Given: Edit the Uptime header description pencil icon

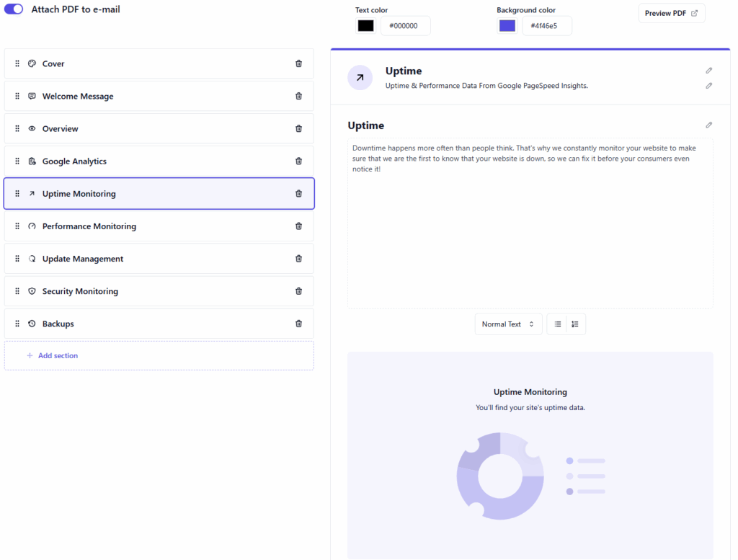Looking at the screenshot, I should [x=708, y=86].
